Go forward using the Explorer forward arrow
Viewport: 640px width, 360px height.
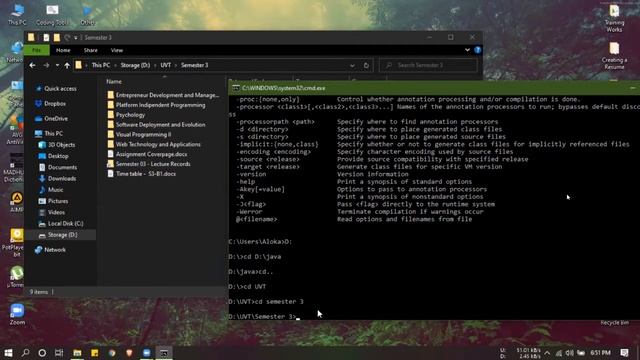tap(46, 65)
